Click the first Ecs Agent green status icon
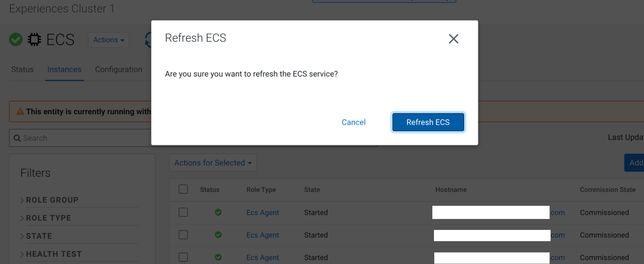 tap(218, 212)
